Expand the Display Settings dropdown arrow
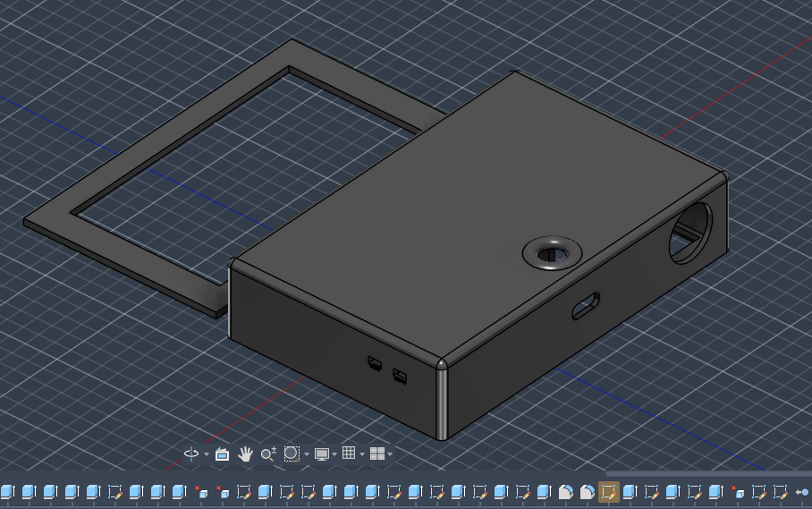The height and width of the screenshot is (509, 812). (334, 454)
